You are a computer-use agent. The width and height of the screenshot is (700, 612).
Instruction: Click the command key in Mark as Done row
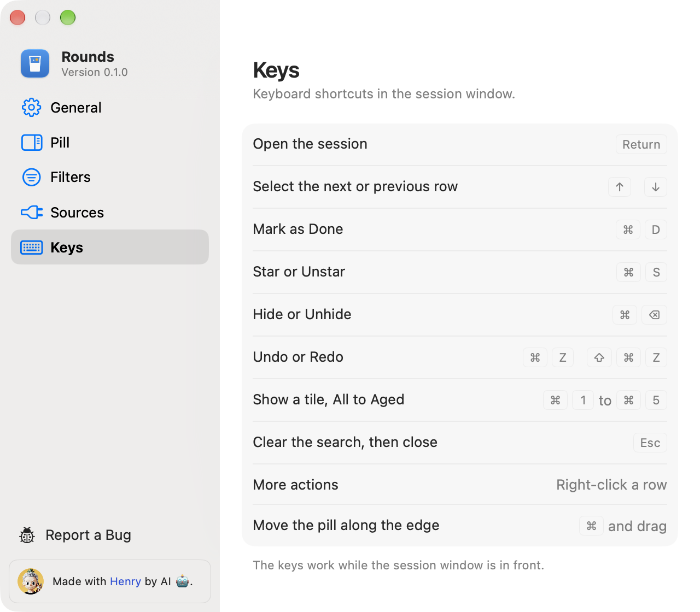tap(628, 229)
